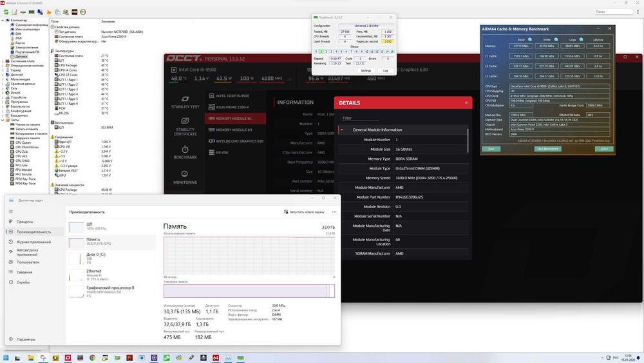Collapse the Тесты tree node in AIDA64
This screenshot has height=363, width=644.
click(3, 120)
